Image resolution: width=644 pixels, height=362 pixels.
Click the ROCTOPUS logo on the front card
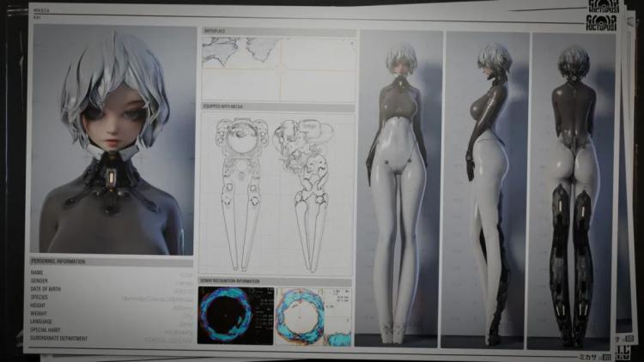[601, 23]
